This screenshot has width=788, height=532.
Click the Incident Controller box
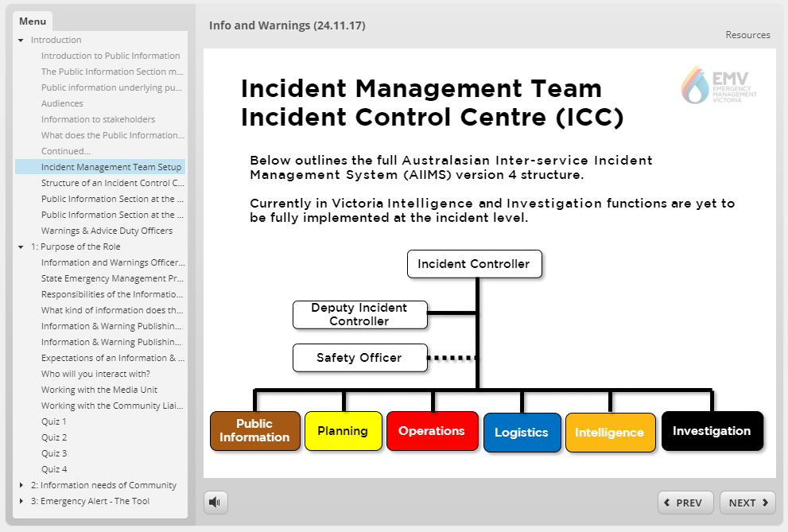(x=474, y=264)
